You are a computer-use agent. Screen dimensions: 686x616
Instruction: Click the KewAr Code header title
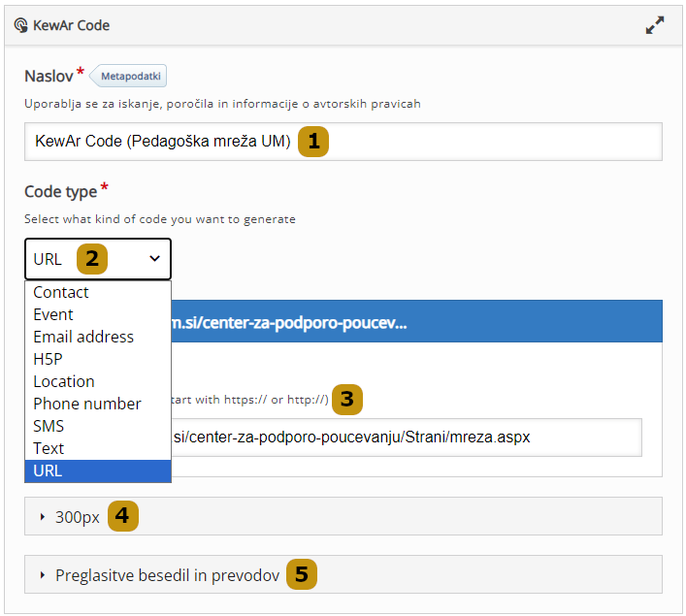pyautogui.click(x=71, y=25)
